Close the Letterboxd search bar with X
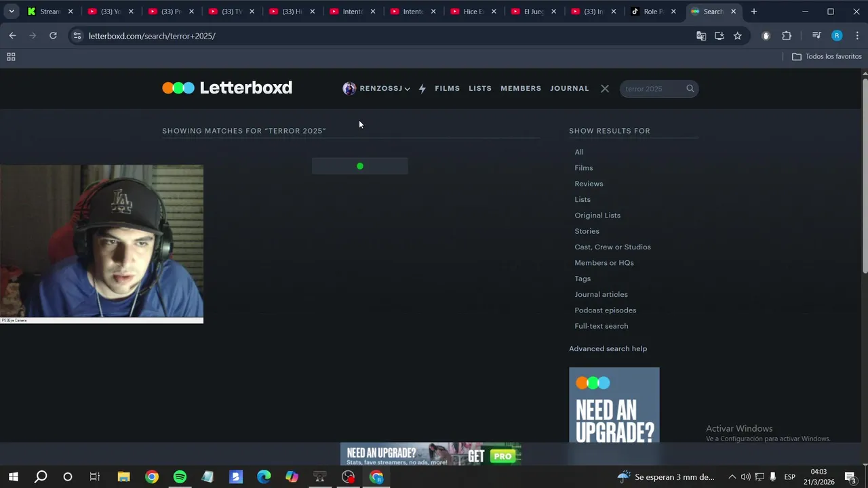Viewport: 868px width, 488px height. tap(605, 89)
